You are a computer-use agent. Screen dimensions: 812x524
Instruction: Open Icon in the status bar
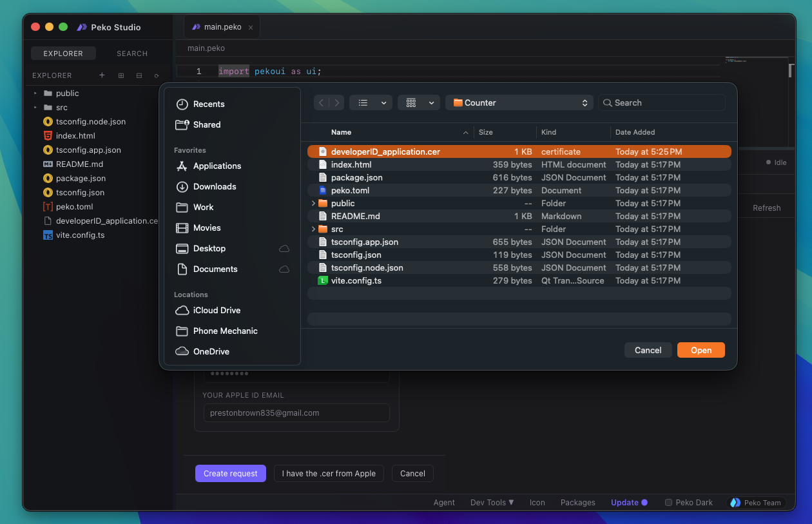pos(537,503)
